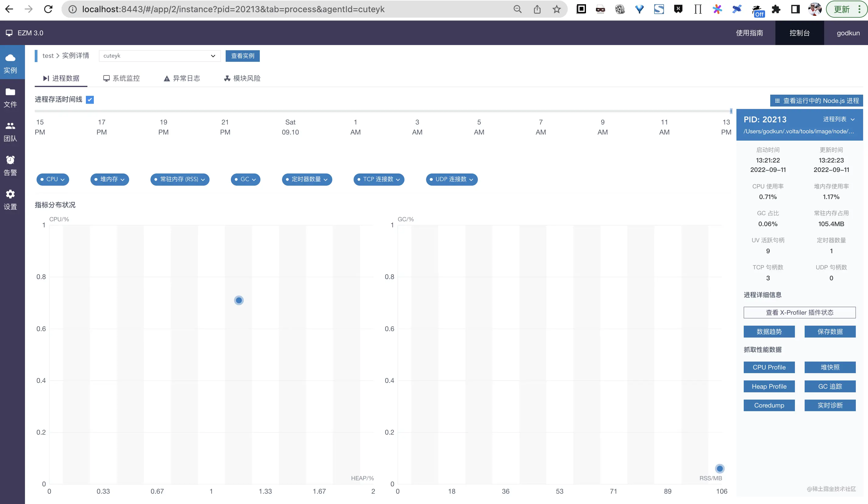Image resolution: width=868 pixels, height=504 pixels.
Task: Click the 堆快照 button
Action: (x=830, y=367)
